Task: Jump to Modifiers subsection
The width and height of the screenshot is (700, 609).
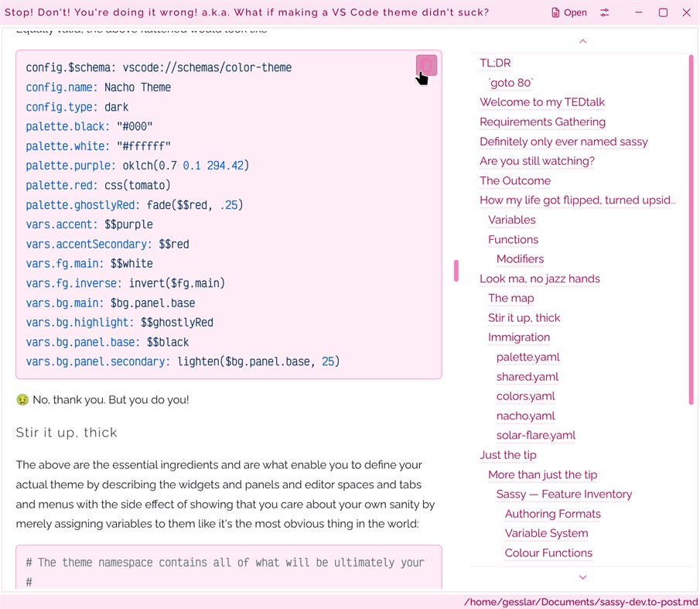Action: point(520,259)
